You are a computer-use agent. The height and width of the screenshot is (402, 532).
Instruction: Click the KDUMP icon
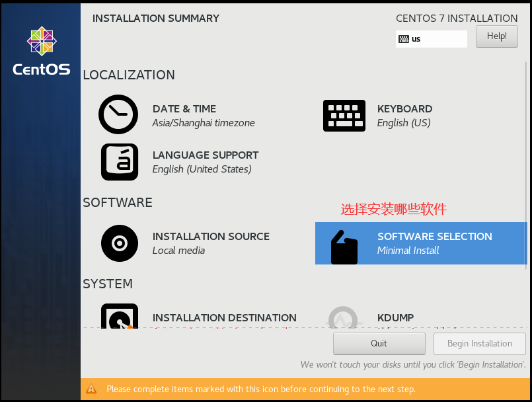pos(344,317)
